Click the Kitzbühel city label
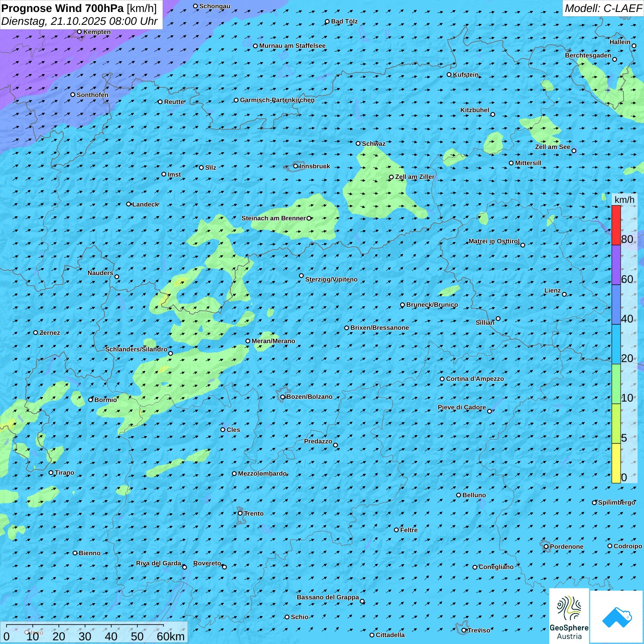The image size is (644, 644). pos(475,110)
